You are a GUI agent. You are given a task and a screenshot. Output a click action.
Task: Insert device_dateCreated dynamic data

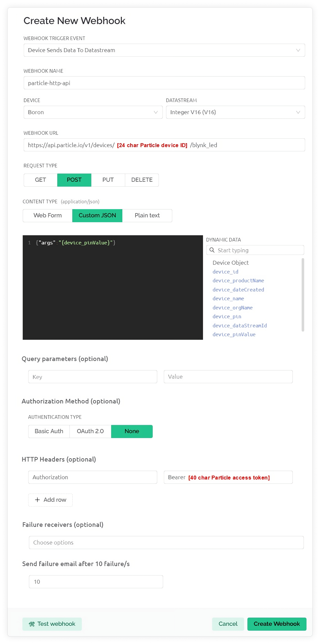point(238,289)
